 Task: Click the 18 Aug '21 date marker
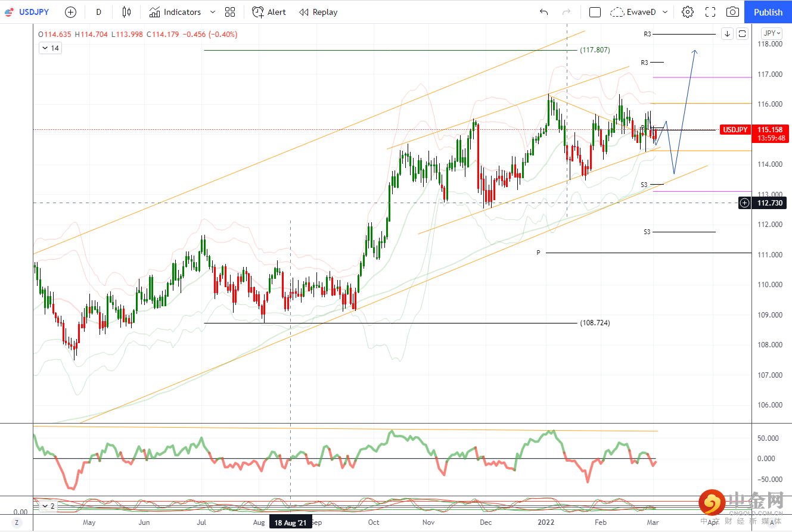pos(291,522)
